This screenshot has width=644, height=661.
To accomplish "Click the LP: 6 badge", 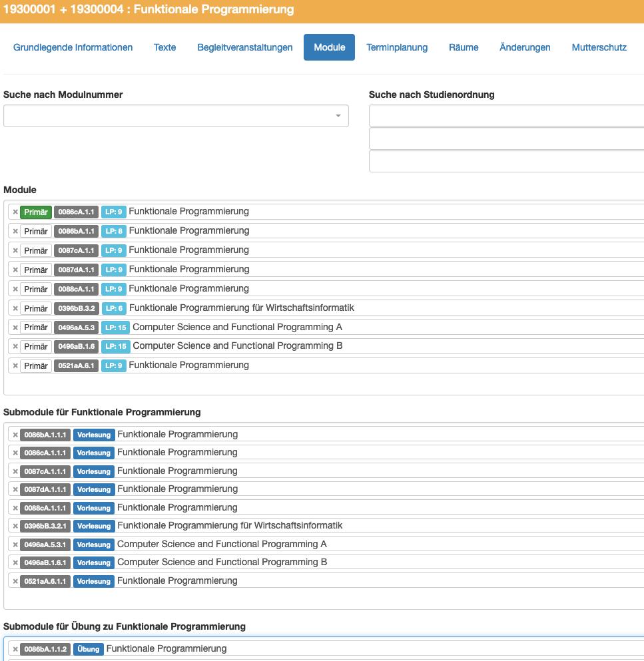I will 115,309.
